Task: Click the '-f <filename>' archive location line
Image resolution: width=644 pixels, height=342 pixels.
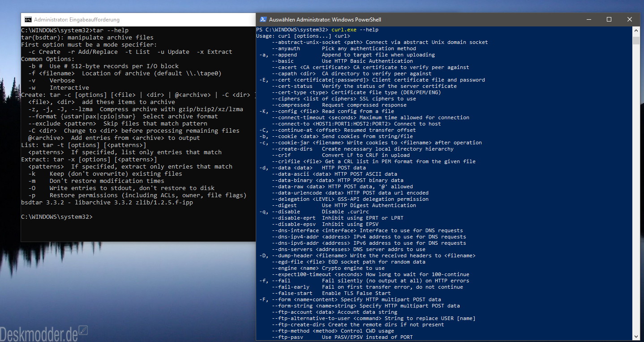Action: click(x=125, y=73)
